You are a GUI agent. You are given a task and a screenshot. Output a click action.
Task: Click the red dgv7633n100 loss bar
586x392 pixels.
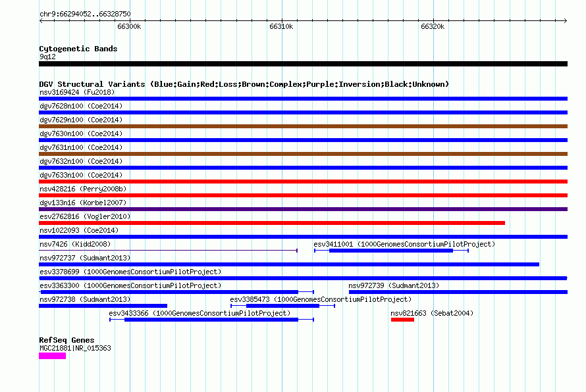tap(303, 182)
